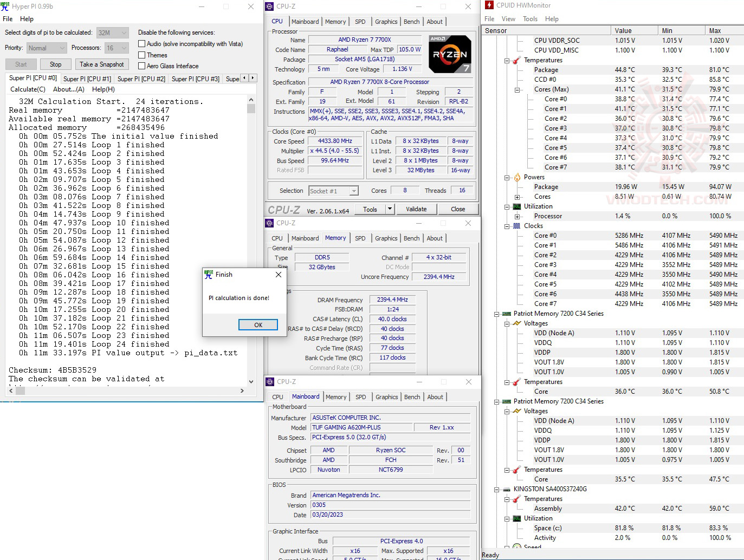Open the View menu in HWMonitor
The width and height of the screenshot is (744, 560).
tap(508, 19)
